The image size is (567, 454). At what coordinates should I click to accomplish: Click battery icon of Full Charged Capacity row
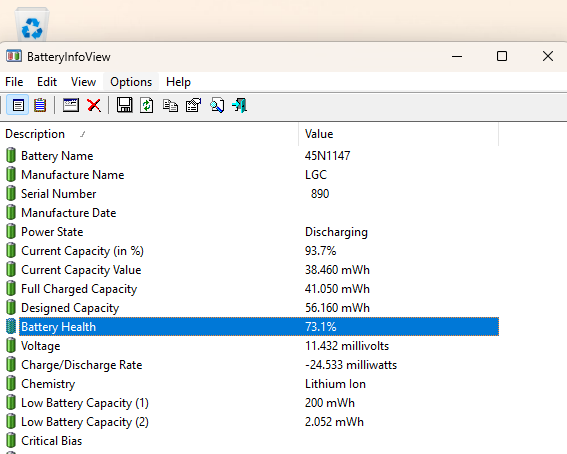click(11, 288)
